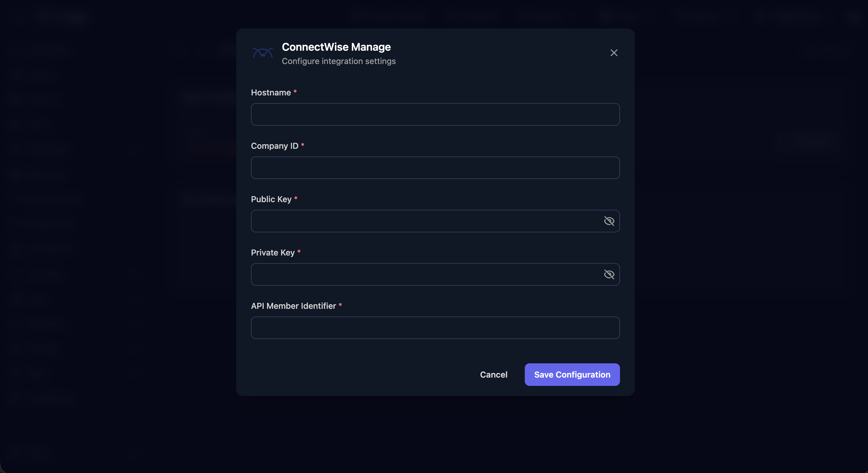Click the Public Key label text
Viewport: 868px width, 473px height.
pos(272,199)
